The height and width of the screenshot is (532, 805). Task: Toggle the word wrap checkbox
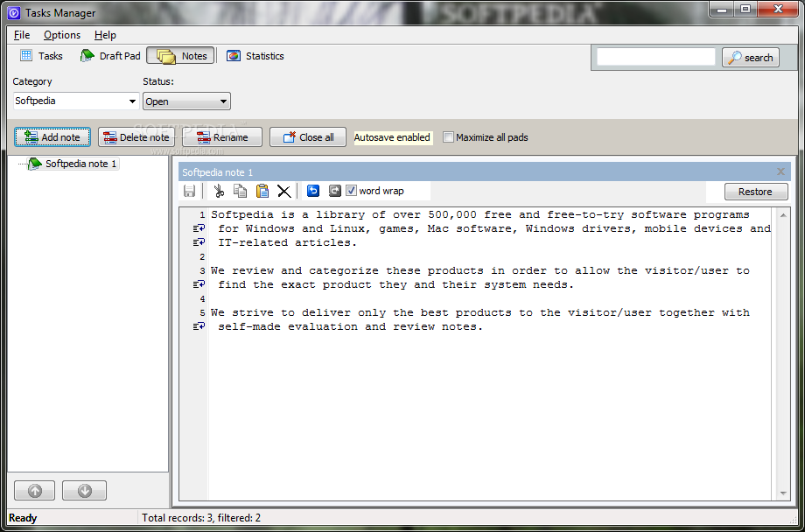pos(351,191)
